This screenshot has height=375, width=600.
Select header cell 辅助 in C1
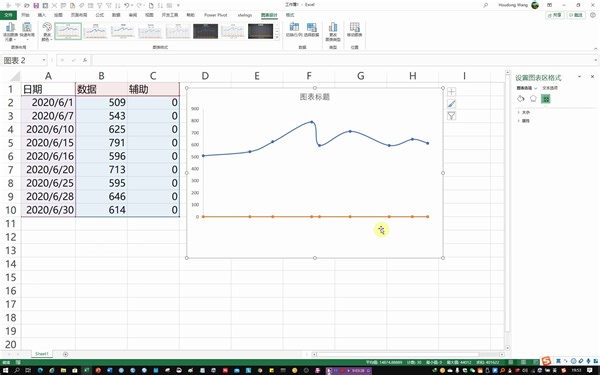coord(153,89)
